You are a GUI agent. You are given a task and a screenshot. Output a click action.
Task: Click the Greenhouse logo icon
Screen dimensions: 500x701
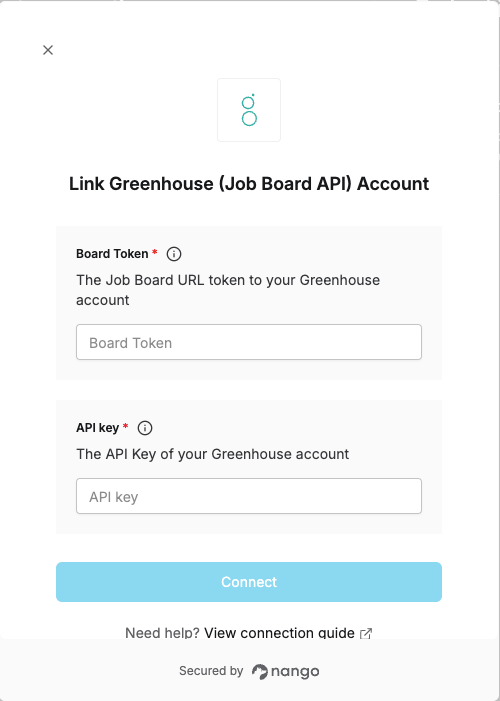[x=249, y=110]
